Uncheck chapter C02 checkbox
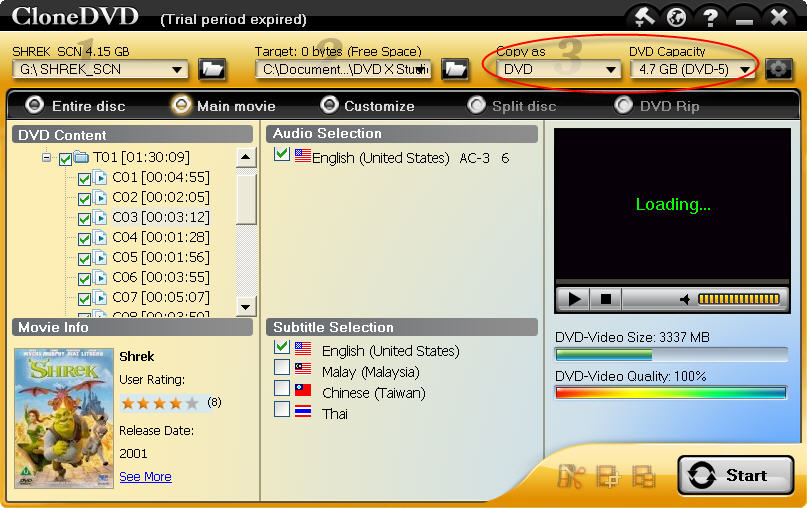Viewport: 807px width, 508px height. click(x=84, y=199)
